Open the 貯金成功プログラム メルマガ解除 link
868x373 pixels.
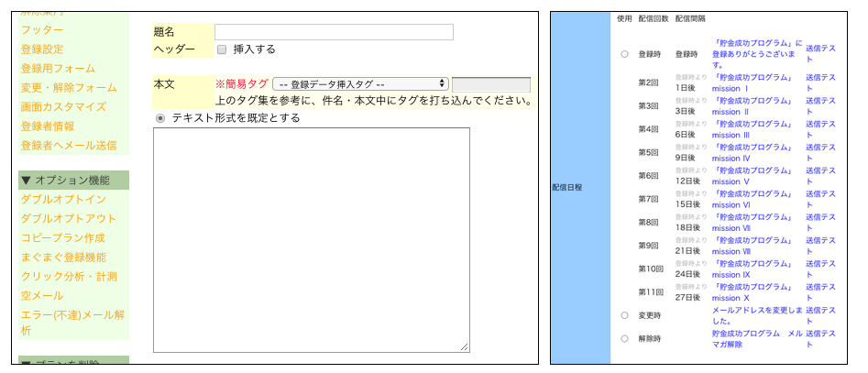click(757, 339)
